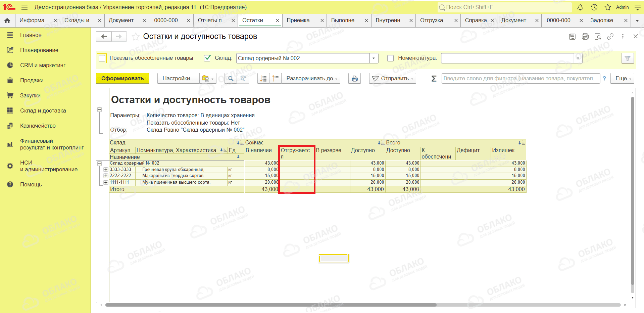Tick the Номенклатура filter checkbox
The image size is (644, 313).
[x=390, y=58]
